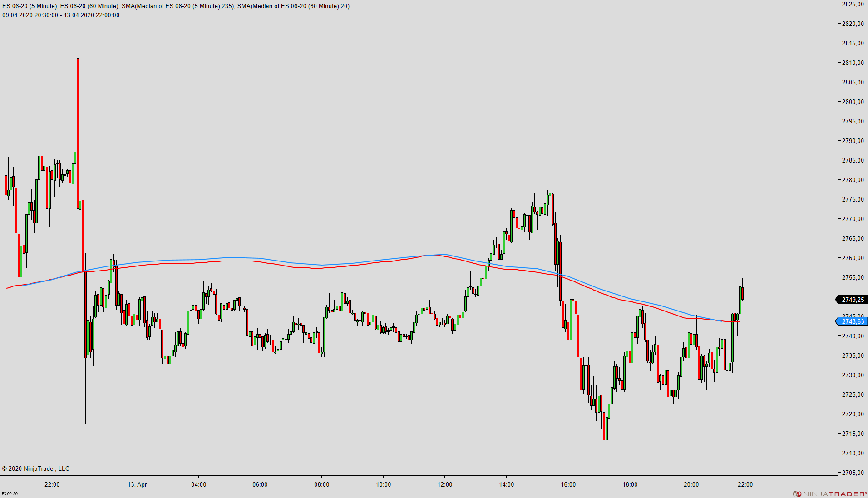Click the 20:00 time axis label
The height and width of the screenshot is (498, 868).
tap(691, 484)
